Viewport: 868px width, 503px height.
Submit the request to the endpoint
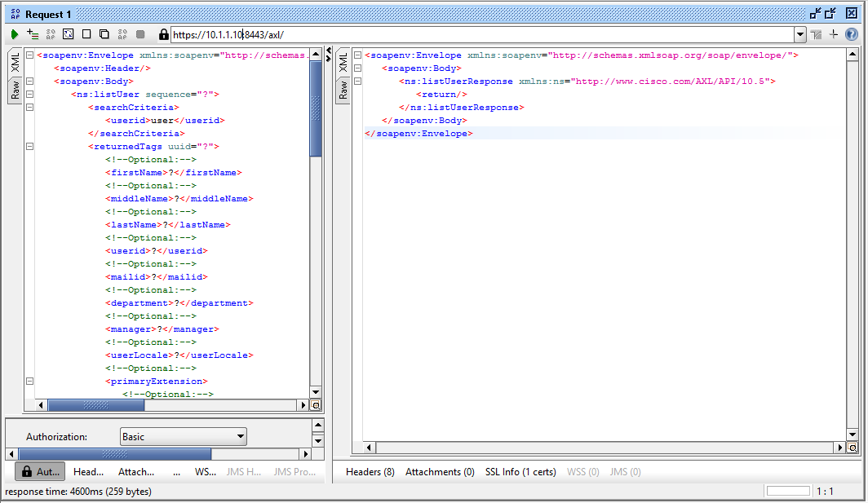click(15, 33)
